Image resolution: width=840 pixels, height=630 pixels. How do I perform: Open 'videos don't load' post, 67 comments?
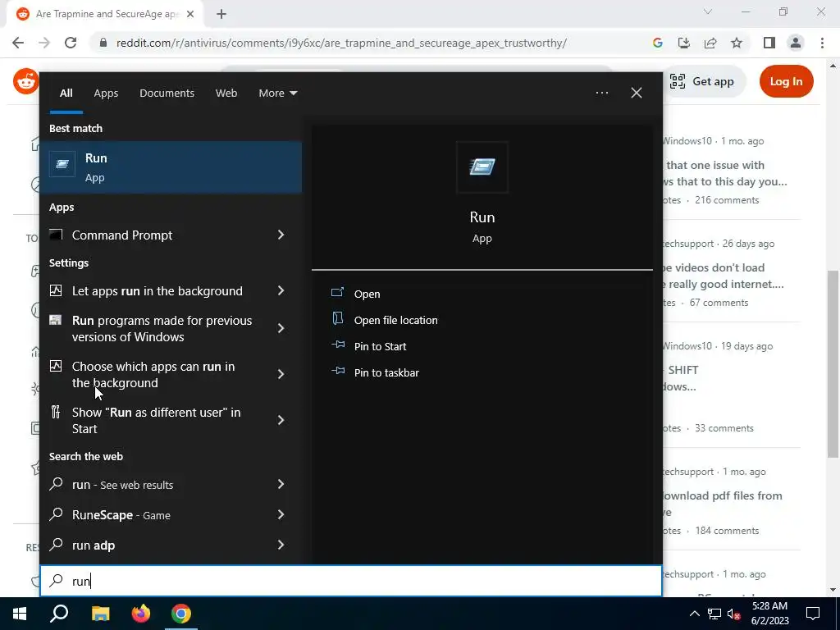click(x=722, y=276)
